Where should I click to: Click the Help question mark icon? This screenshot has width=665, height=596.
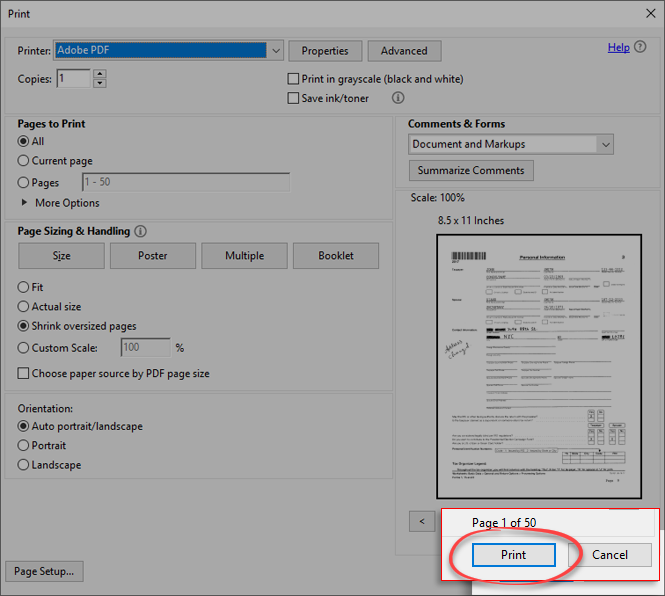click(x=640, y=48)
